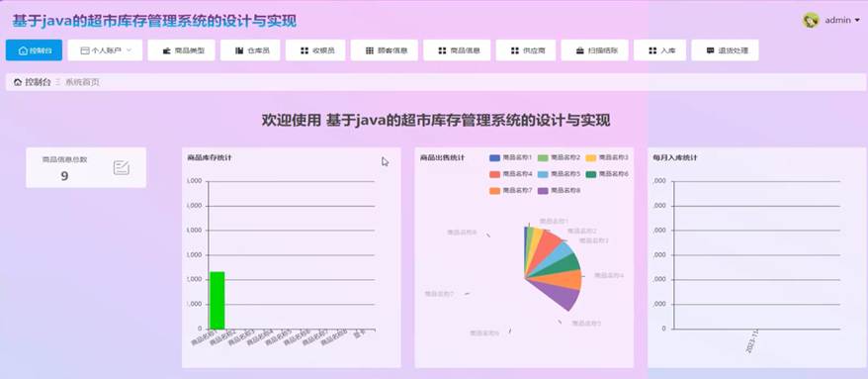Click the 商品信息 grid icon
Image resolution: width=868 pixels, height=379 pixels.
tap(442, 50)
